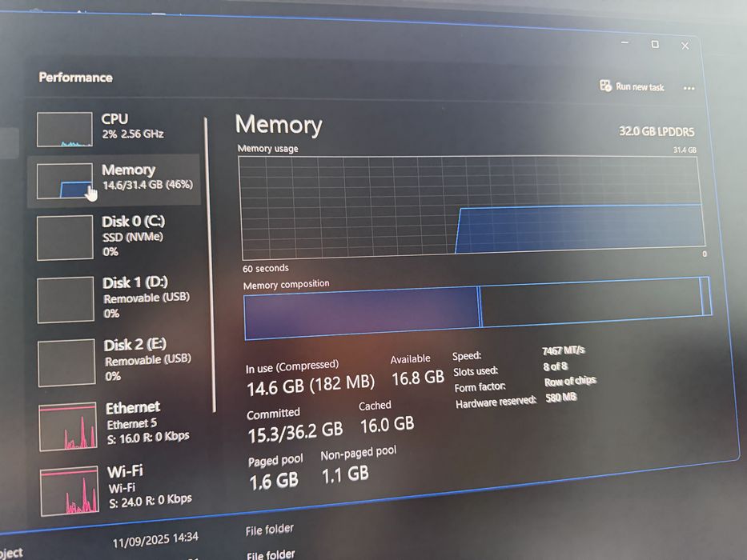Screen dimensions: 747x560
Task: Click the Form factor Row of chips value
Action: [570, 381]
